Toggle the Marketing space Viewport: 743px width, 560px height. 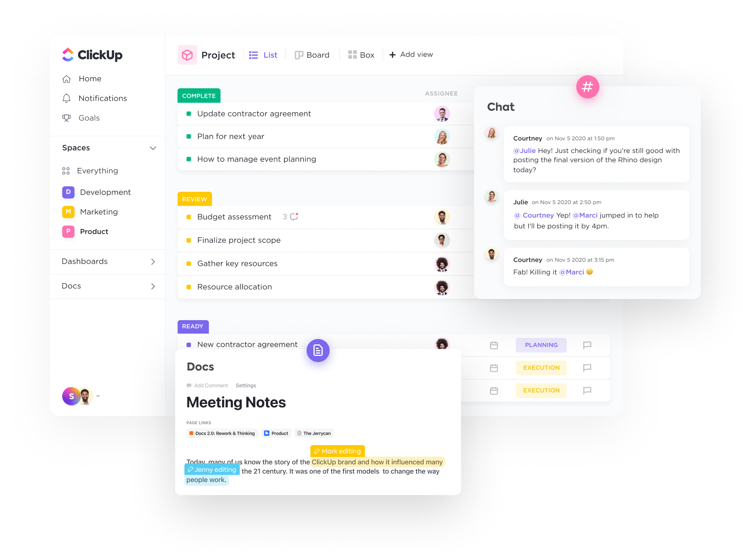98,211
